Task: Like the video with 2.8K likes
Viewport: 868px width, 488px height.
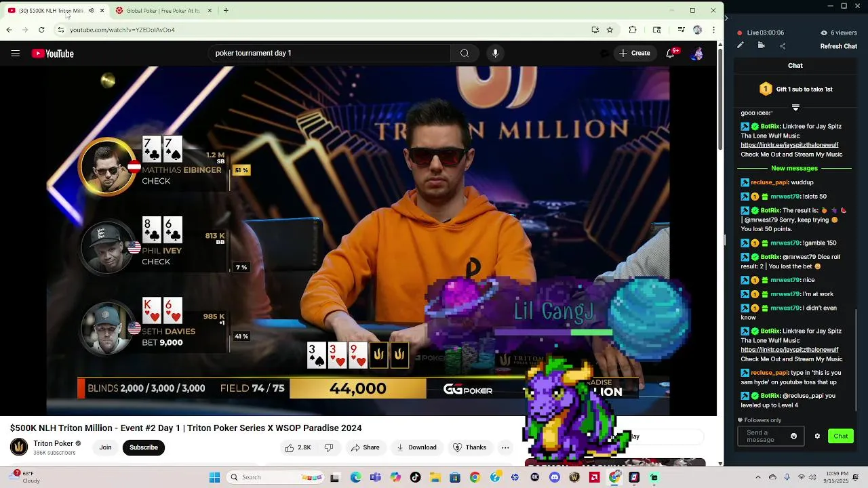Action: pyautogui.click(x=298, y=447)
